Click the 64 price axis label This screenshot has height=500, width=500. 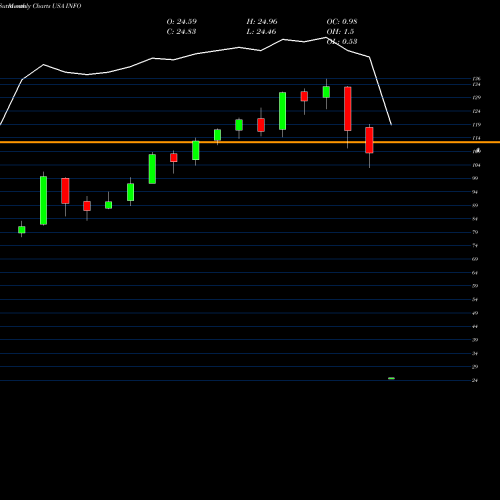point(475,273)
